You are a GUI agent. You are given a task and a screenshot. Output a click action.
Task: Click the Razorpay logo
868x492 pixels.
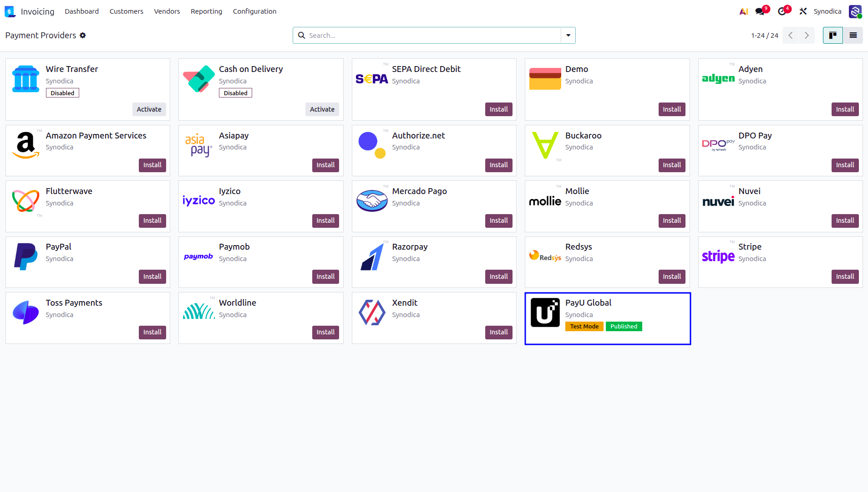[x=372, y=256]
